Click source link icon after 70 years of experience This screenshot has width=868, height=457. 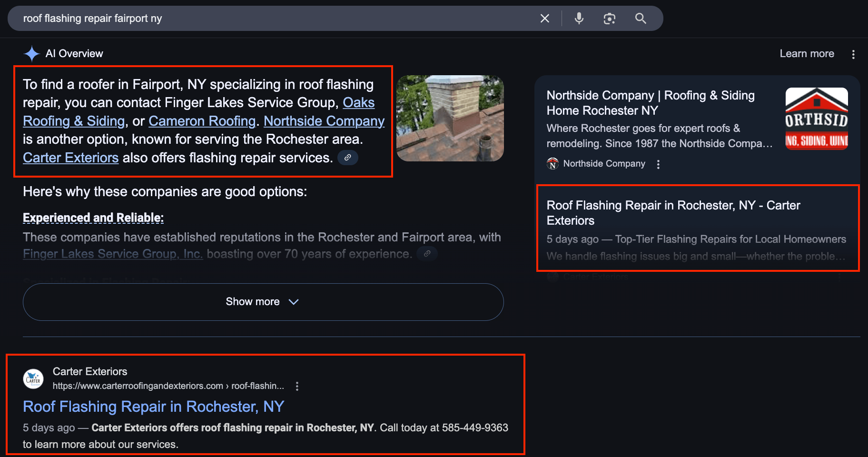pyautogui.click(x=427, y=254)
